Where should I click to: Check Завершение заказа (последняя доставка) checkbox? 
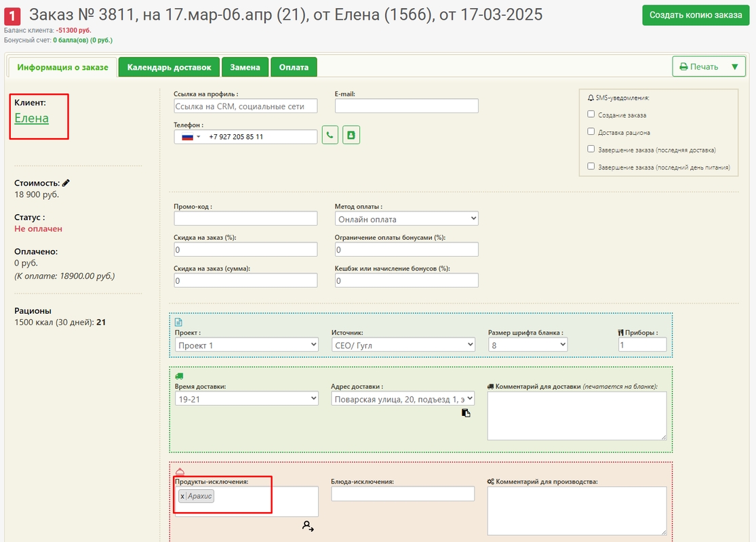[x=591, y=150]
